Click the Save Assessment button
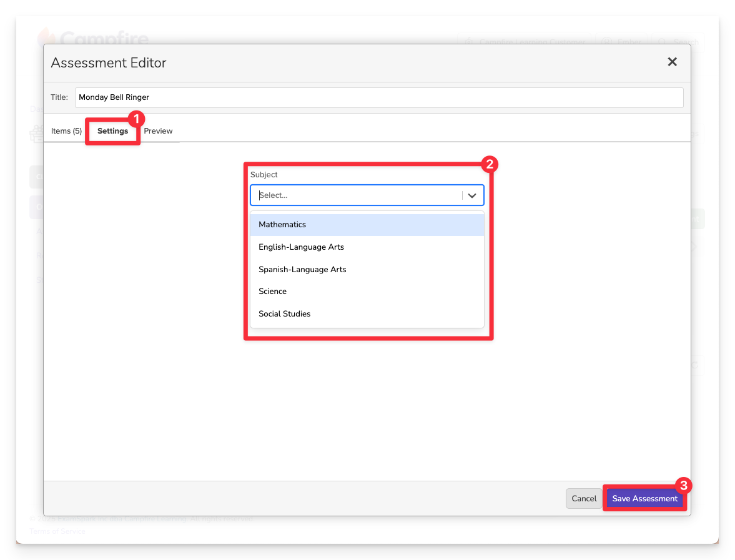This screenshot has height=560, width=735. (x=644, y=499)
